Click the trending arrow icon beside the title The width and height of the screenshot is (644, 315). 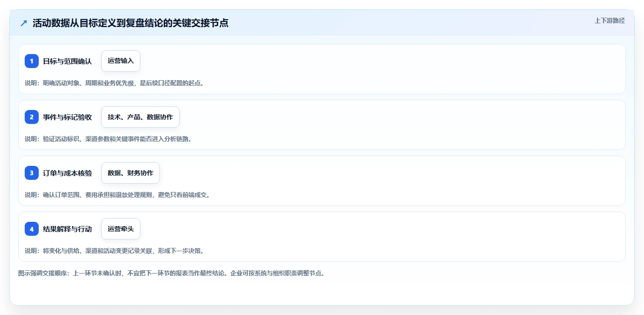tap(24, 23)
